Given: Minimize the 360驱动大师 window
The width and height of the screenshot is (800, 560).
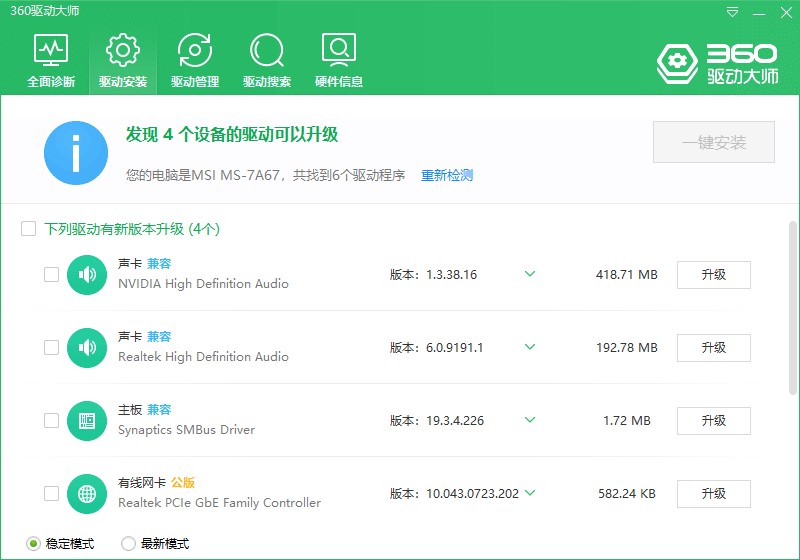Looking at the screenshot, I should [759, 12].
